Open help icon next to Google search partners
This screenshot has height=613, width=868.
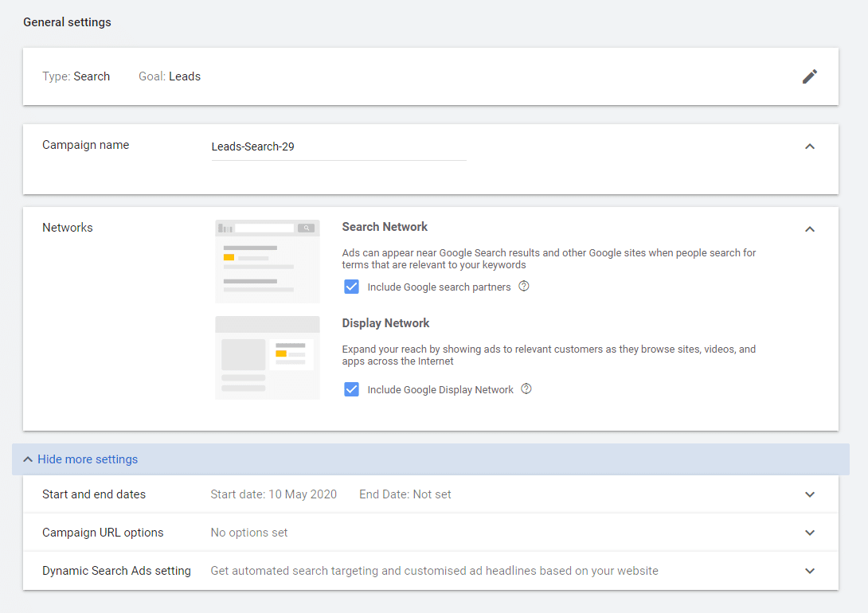coord(524,287)
